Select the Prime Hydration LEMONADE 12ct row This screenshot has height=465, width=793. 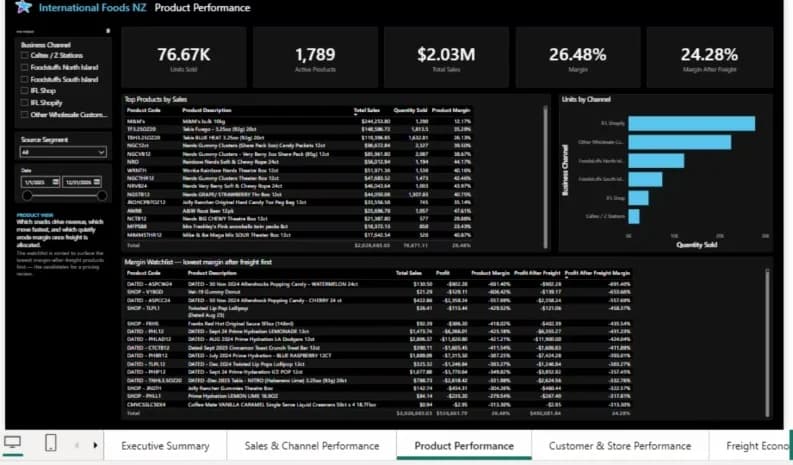[x=378, y=331]
